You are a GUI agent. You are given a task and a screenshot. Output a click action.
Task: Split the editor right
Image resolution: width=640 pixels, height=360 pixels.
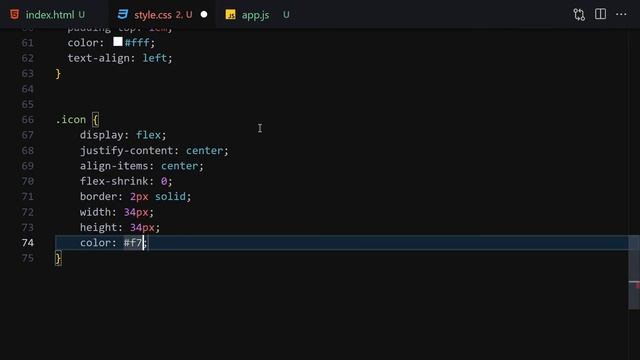click(x=600, y=14)
